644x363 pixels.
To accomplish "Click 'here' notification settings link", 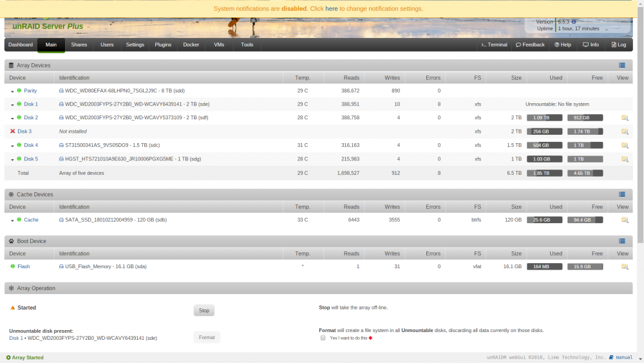I will 332,8.
